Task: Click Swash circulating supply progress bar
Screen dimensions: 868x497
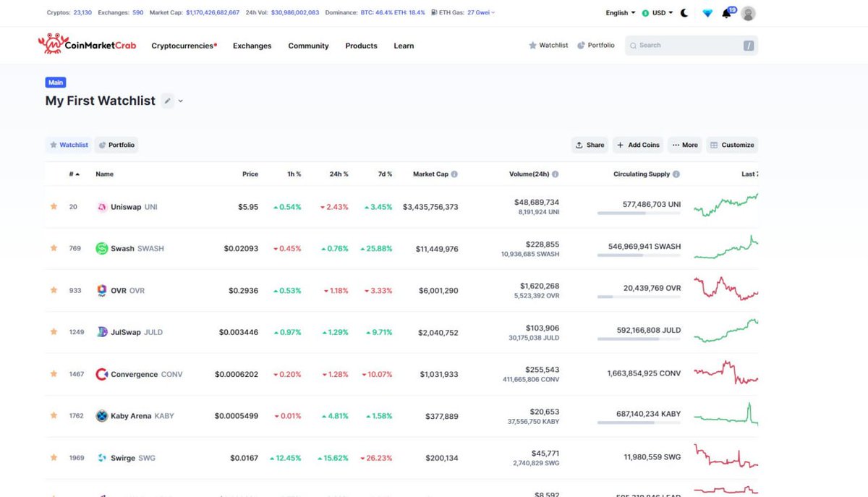Action: point(639,255)
